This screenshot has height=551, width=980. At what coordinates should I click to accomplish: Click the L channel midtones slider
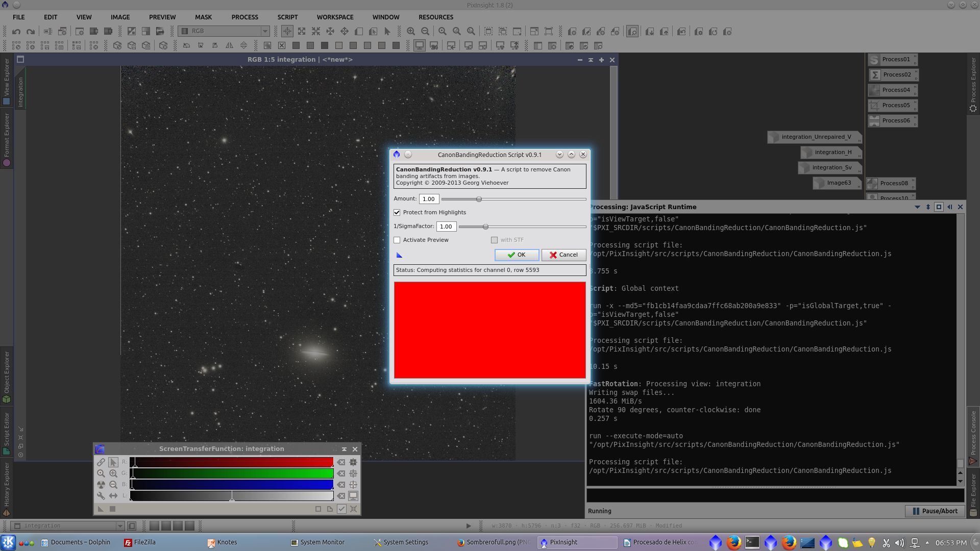click(232, 496)
